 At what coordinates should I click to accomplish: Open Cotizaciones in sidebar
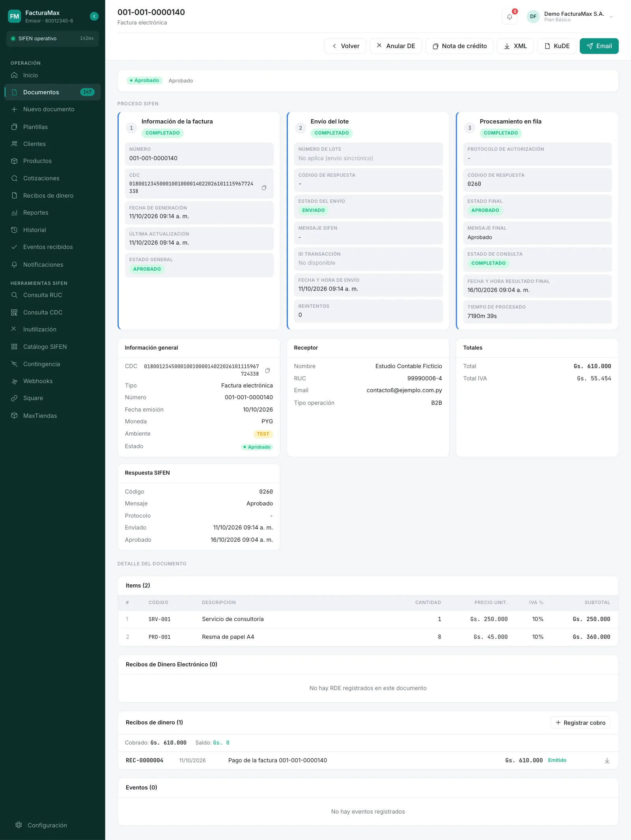tap(52, 178)
